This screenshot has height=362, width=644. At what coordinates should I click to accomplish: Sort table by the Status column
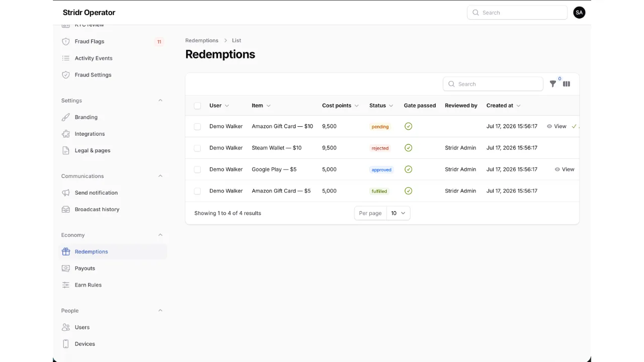click(381, 106)
